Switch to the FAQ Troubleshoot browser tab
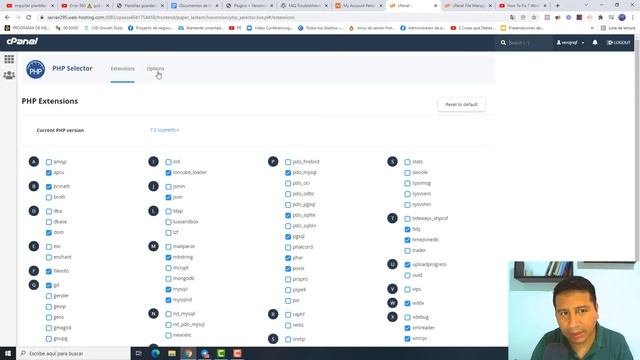Screen dimensions: 640x360 [x=304, y=6]
